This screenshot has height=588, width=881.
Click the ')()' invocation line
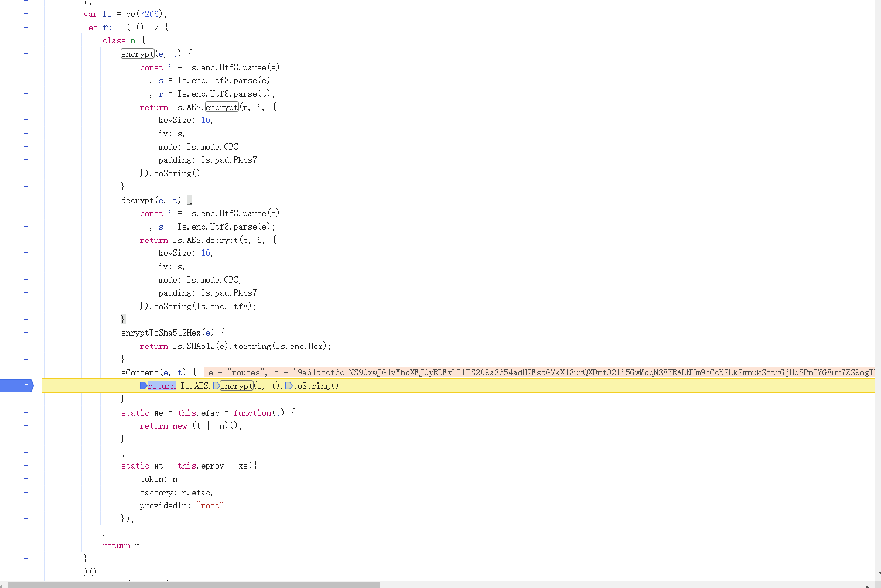coord(90,572)
